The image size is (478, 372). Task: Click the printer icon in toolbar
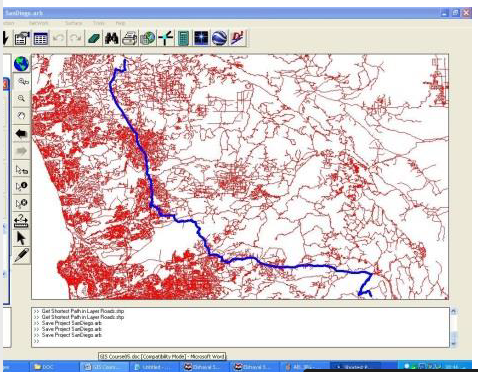click(129, 39)
